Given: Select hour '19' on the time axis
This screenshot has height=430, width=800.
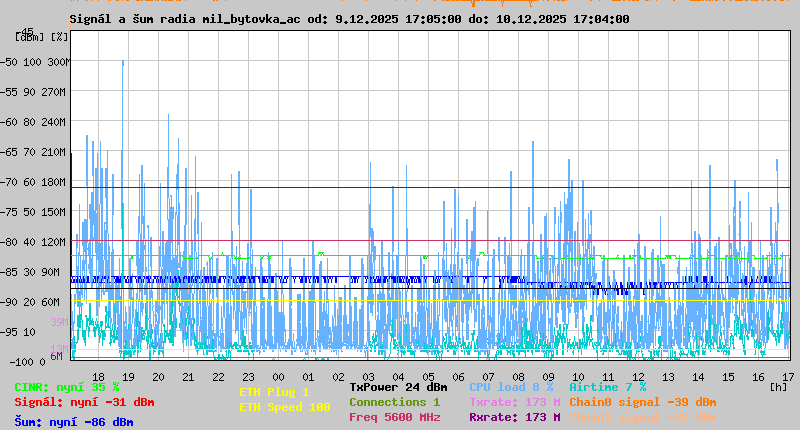Looking at the screenshot, I should tap(129, 377).
